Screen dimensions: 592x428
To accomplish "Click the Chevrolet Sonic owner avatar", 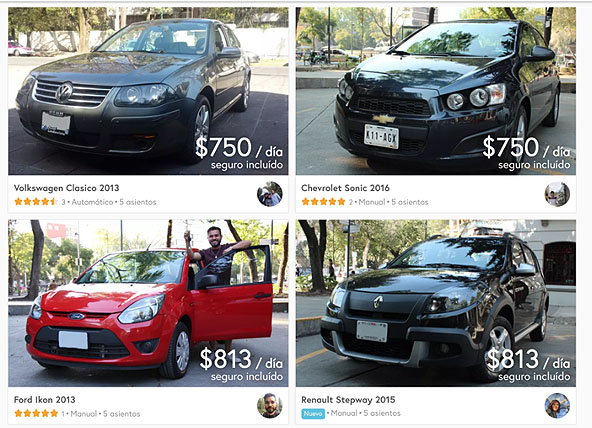I will (x=557, y=194).
